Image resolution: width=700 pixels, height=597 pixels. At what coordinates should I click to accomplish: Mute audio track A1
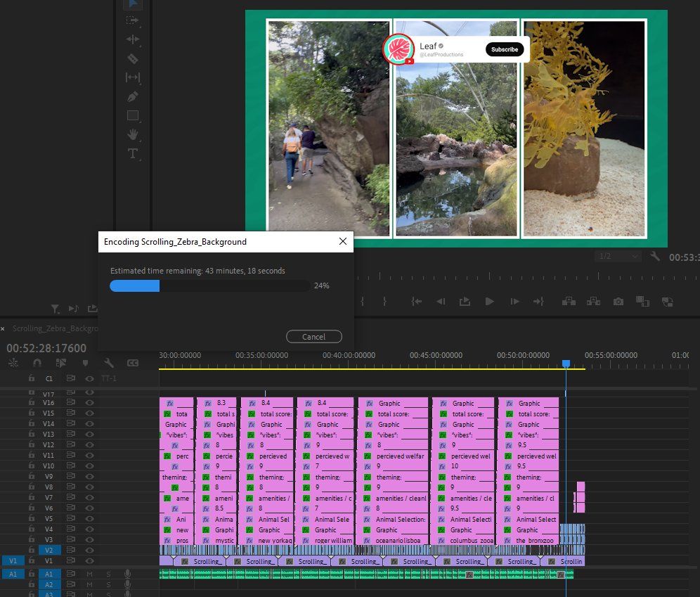click(x=89, y=574)
